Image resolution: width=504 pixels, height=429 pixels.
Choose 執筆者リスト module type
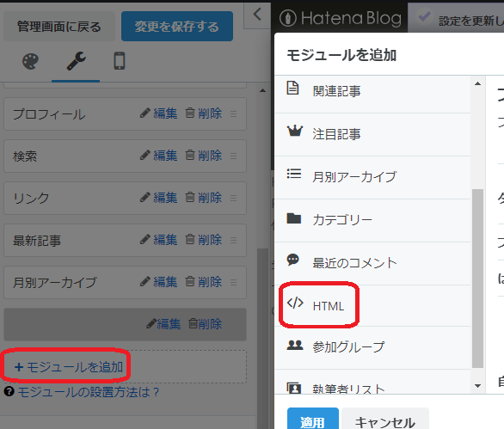pos(372,383)
